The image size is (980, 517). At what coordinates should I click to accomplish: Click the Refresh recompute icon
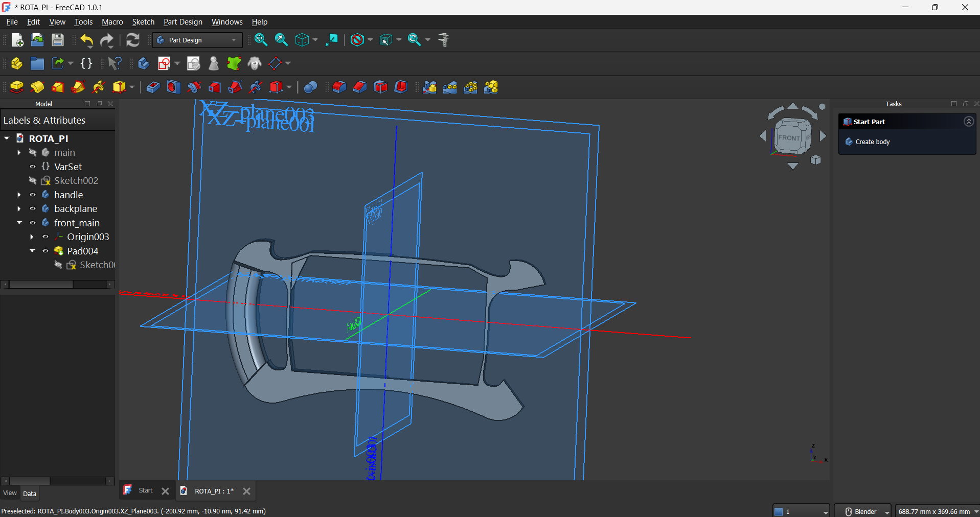[133, 40]
